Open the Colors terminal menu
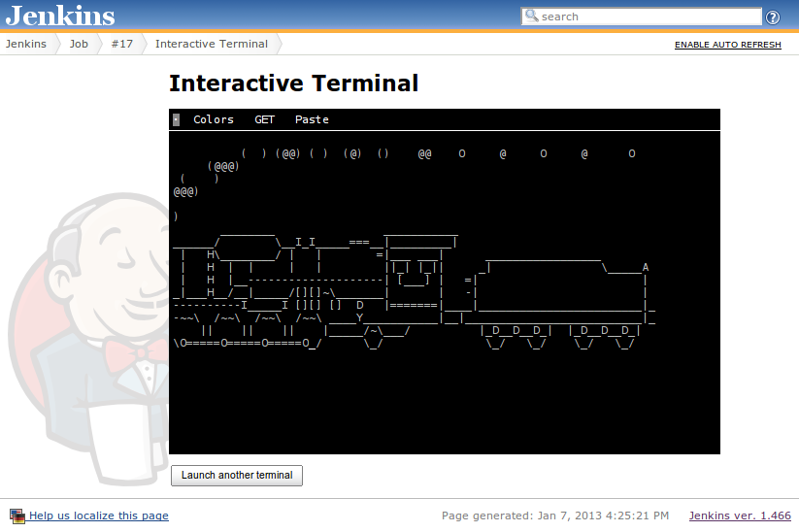Screen dimensions: 799x532 (213, 119)
